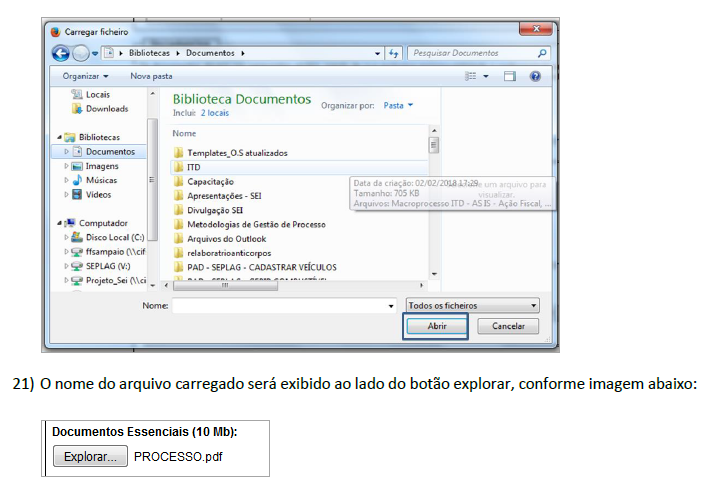Click the help question mark icon
The height and width of the screenshot is (485, 706).
point(536,76)
